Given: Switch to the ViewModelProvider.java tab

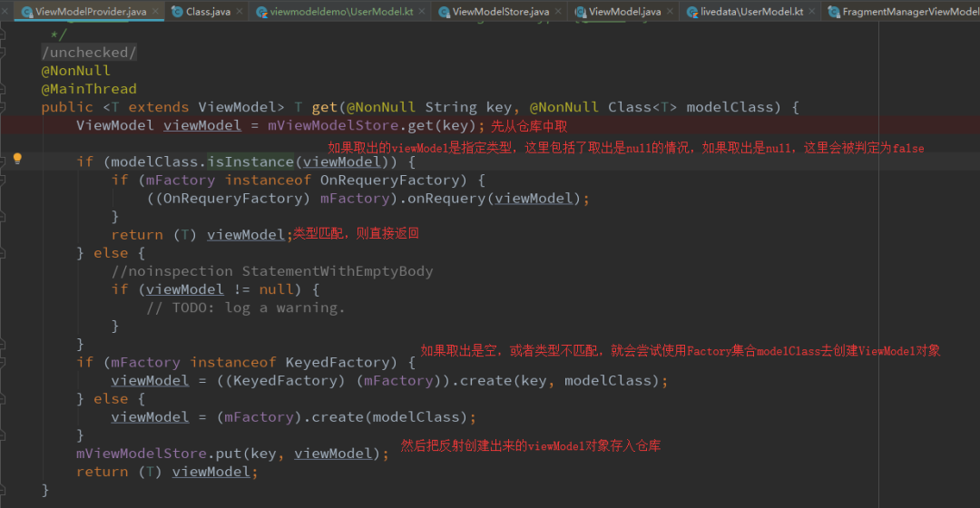Looking at the screenshot, I should click(91, 11).
